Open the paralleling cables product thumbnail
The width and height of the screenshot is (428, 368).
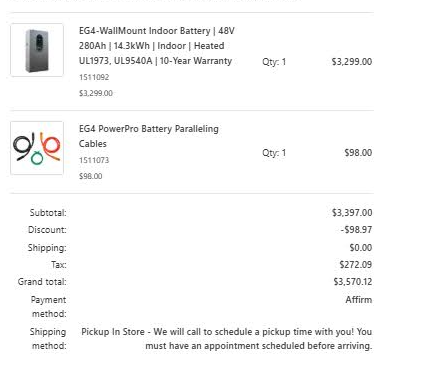37,148
